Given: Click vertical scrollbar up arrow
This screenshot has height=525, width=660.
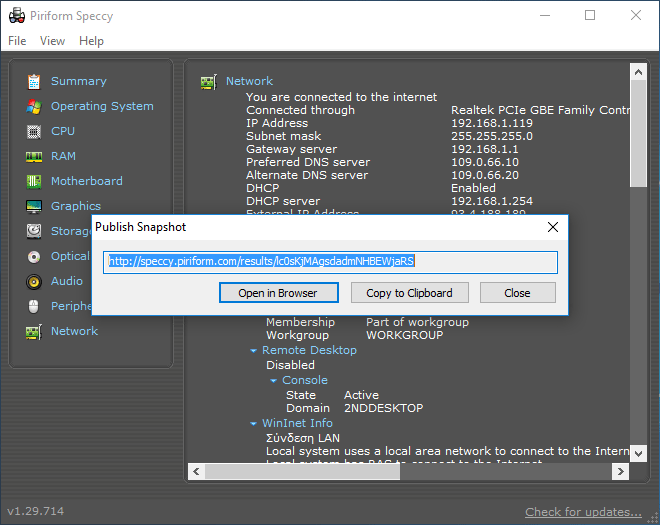Looking at the screenshot, I should tap(638, 72).
